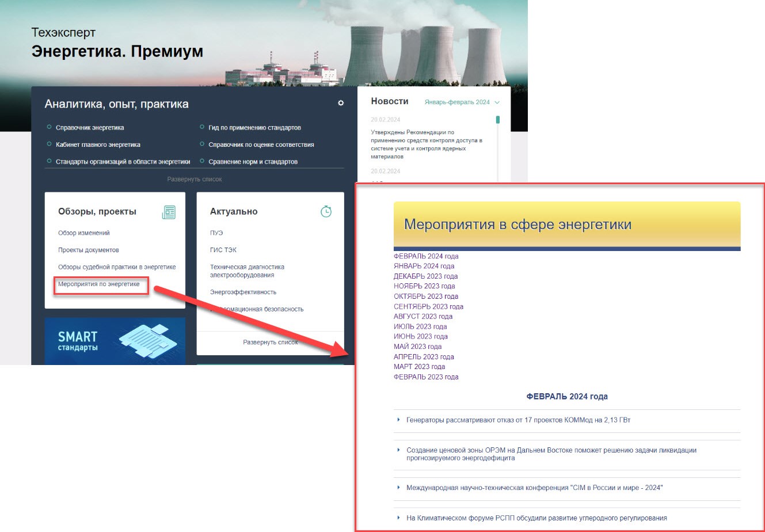Jump to ИЮНЬ 2023 года
The height and width of the screenshot is (532, 765).
click(x=421, y=336)
